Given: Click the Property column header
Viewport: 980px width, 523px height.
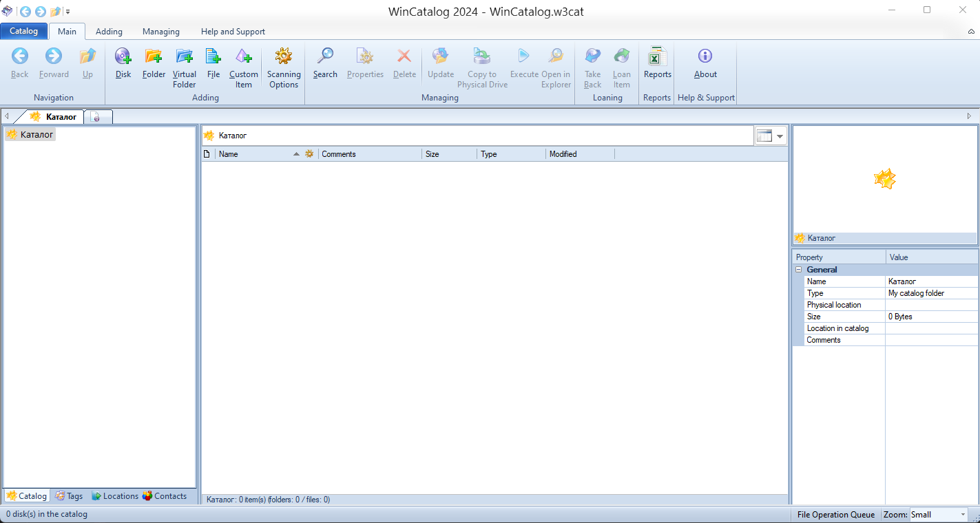Looking at the screenshot, I should pyautogui.click(x=840, y=257).
